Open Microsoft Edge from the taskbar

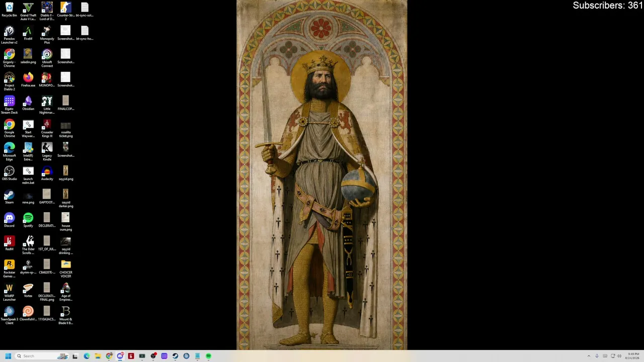coord(87,356)
